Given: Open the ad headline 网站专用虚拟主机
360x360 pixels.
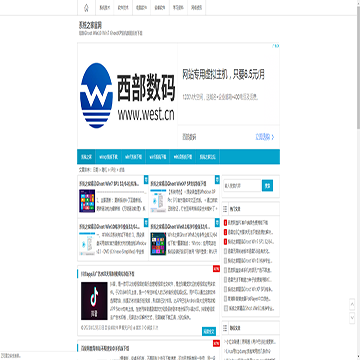Looking at the screenshot, I should [223, 75].
